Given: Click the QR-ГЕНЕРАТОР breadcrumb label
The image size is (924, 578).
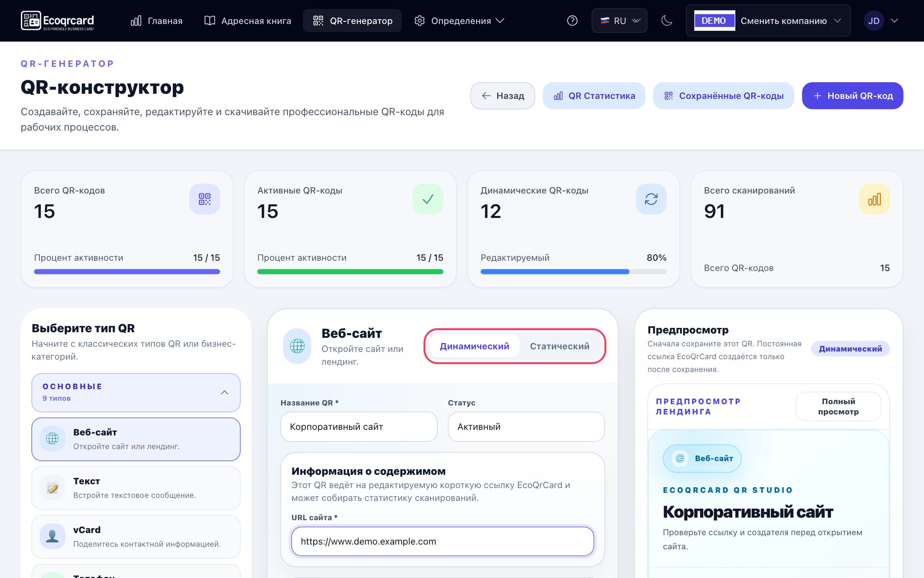Looking at the screenshot, I should click(x=68, y=64).
